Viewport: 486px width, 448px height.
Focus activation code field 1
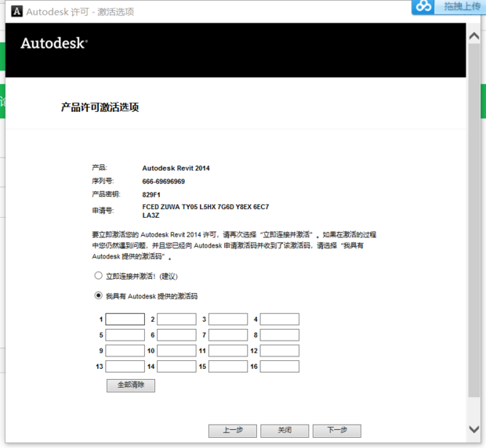[x=125, y=320]
